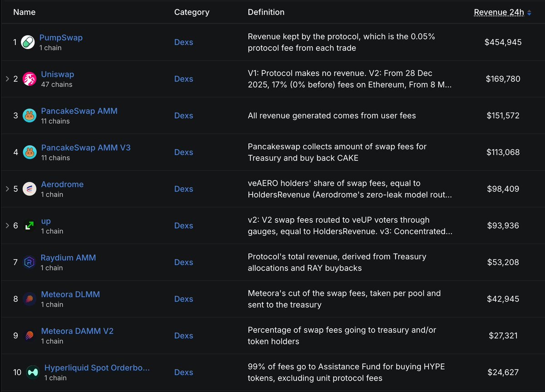The height and width of the screenshot is (392, 545).
Task: Open the up protocol link
Action: [x=46, y=221]
